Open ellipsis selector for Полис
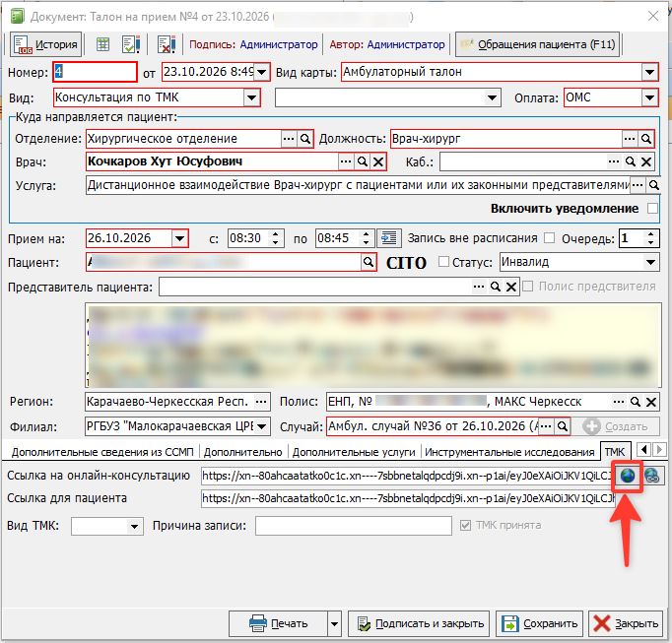Image resolution: width=672 pixels, height=643 pixels. tap(619, 402)
